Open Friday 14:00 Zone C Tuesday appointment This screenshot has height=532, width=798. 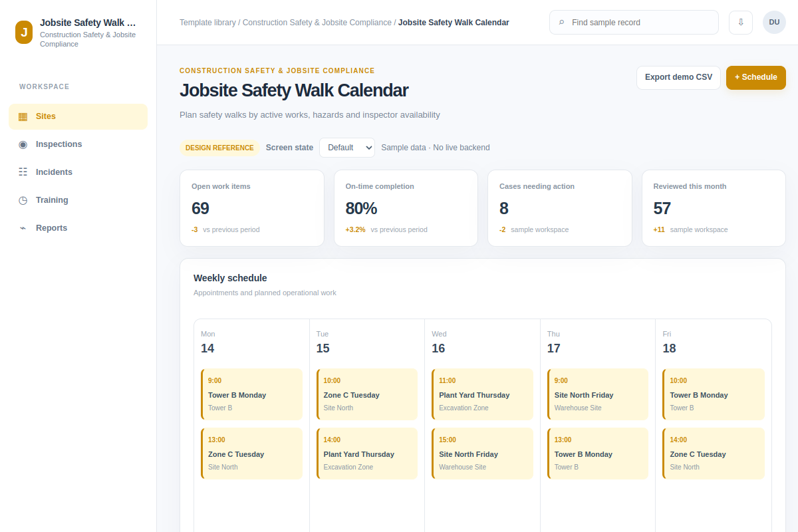714,454
